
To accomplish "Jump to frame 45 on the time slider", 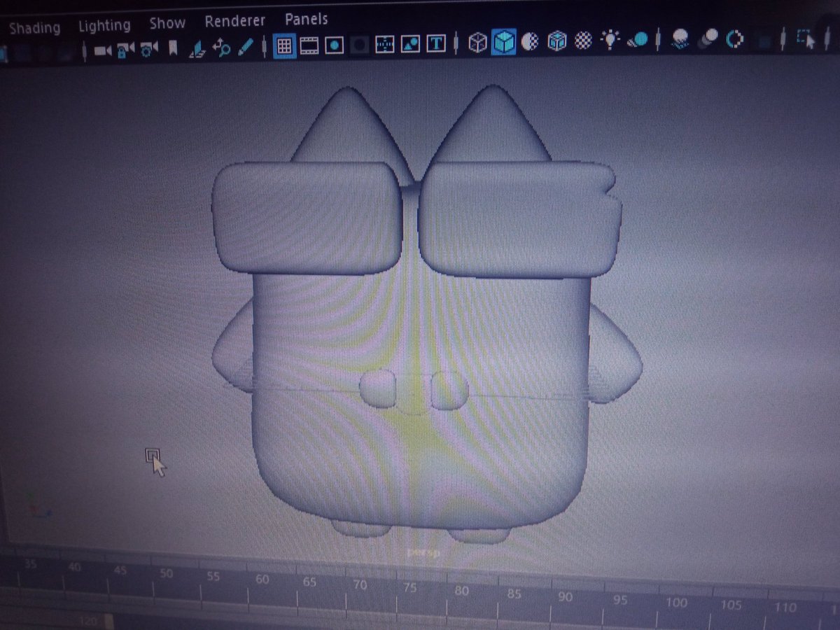I will tap(120, 570).
